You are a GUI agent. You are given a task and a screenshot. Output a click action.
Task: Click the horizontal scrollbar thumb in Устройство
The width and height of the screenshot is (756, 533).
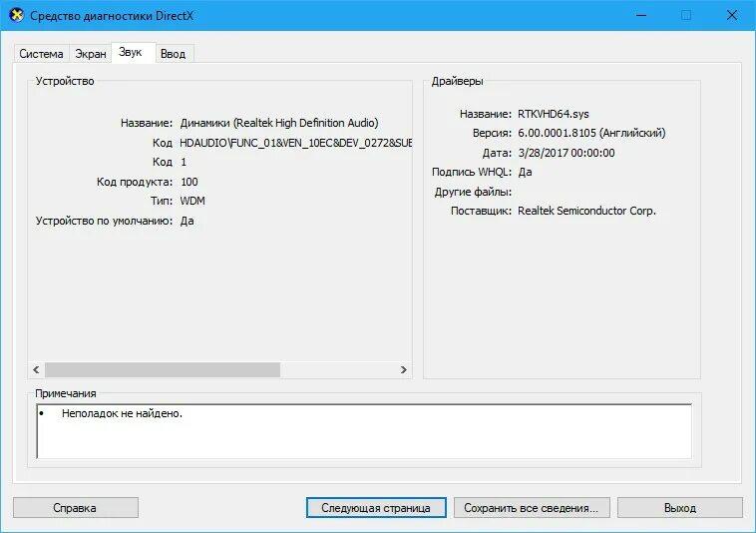pyautogui.click(x=163, y=369)
